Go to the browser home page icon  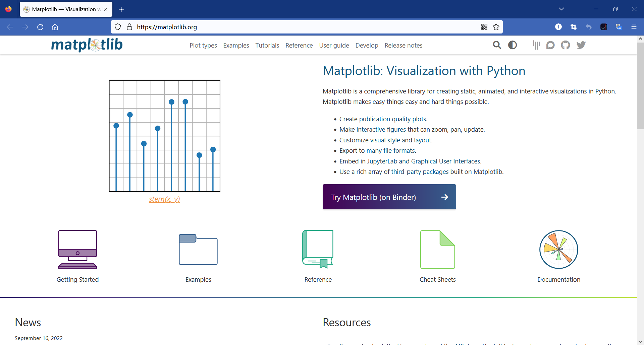point(55,27)
